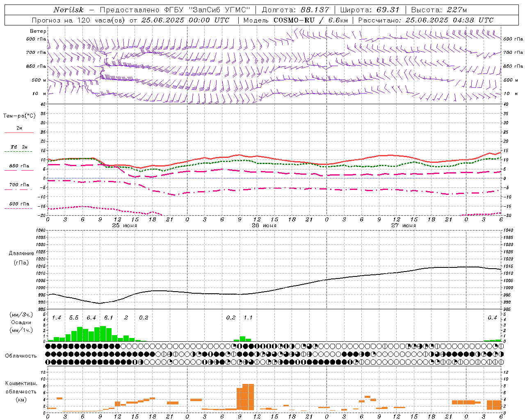
Task: Click the Norilsk station title
Action: point(68,10)
